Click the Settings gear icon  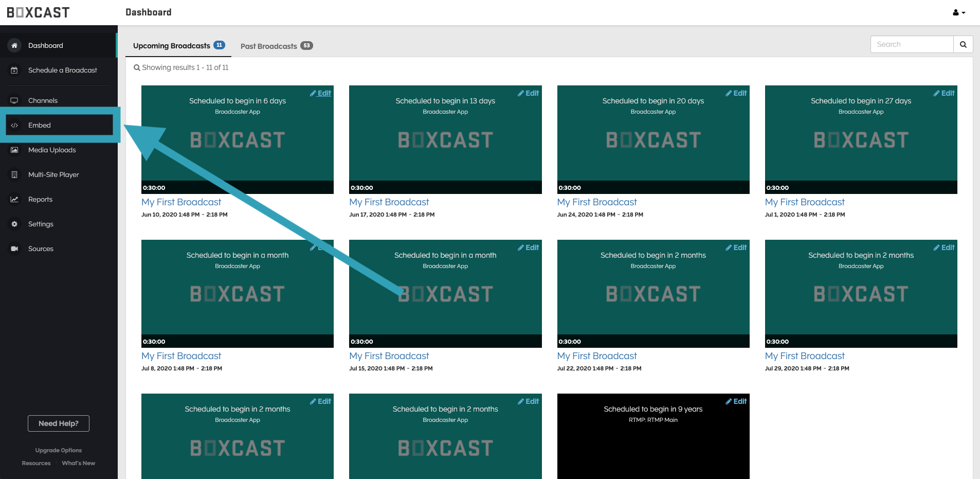pyautogui.click(x=14, y=224)
